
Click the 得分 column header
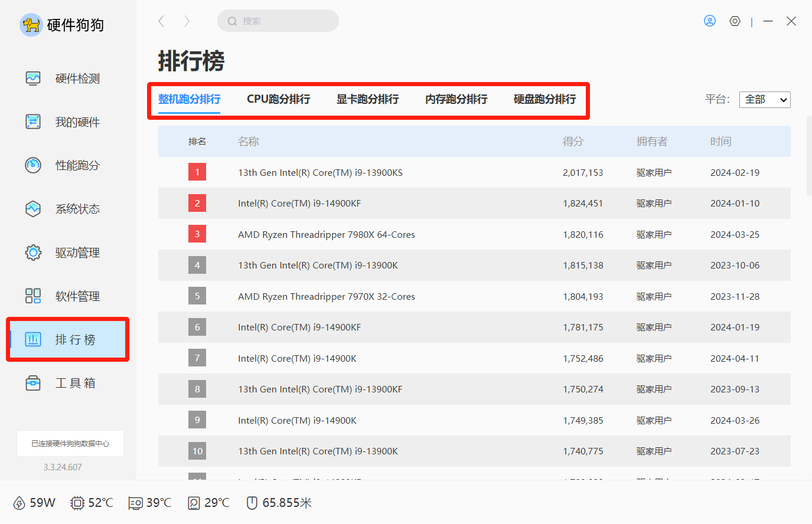(x=573, y=142)
